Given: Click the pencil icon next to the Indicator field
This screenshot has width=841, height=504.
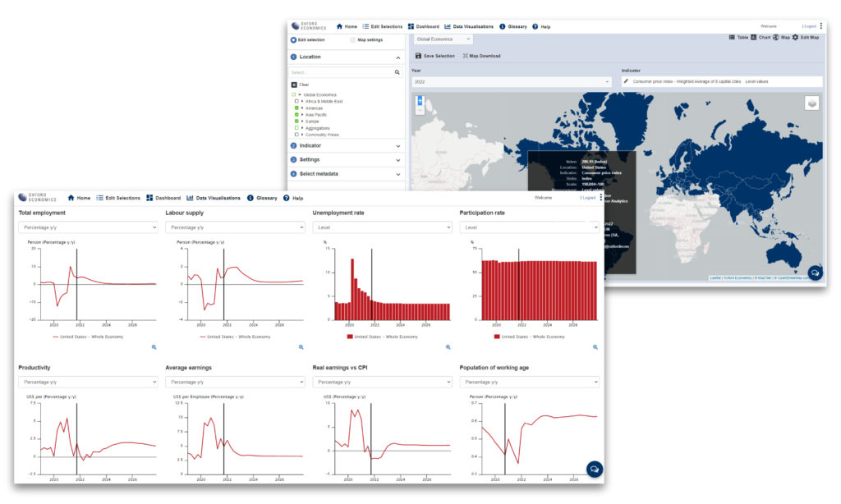Looking at the screenshot, I should [627, 80].
